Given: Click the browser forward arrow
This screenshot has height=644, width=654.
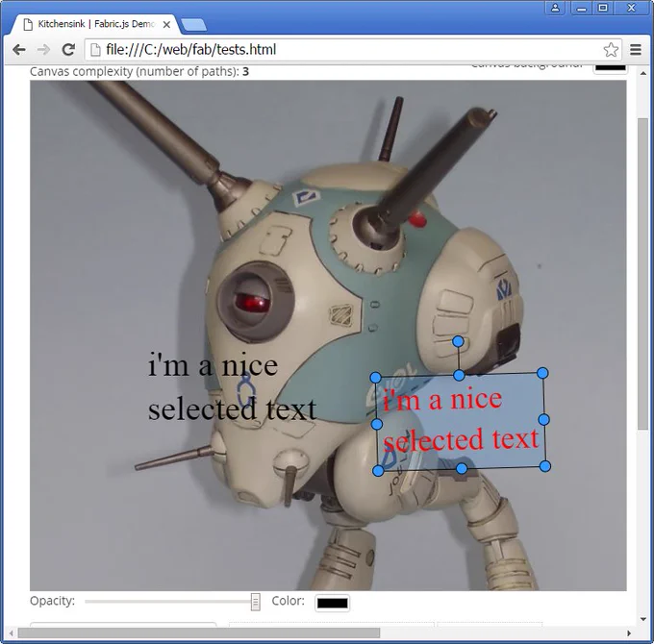Looking at the screenshot, I should tap(43, 50).
